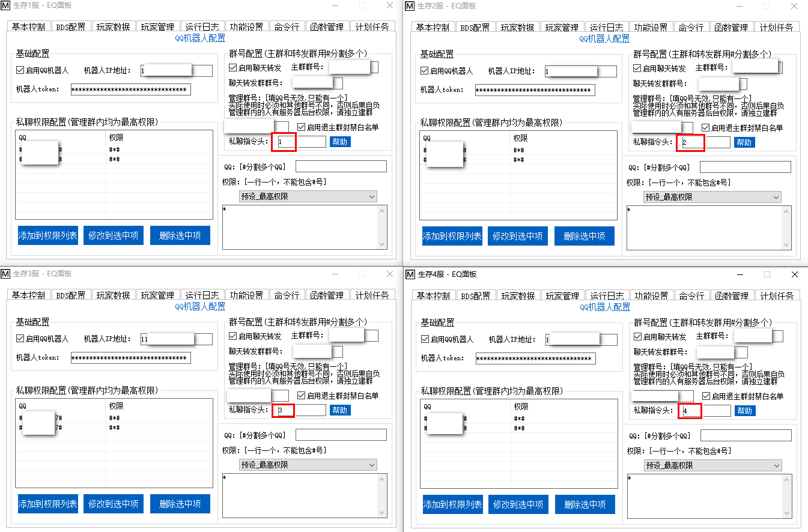Click the M app icon in 生存4服 title bar
The height and width of the screenshot is (532, 808).
point(410,274)
